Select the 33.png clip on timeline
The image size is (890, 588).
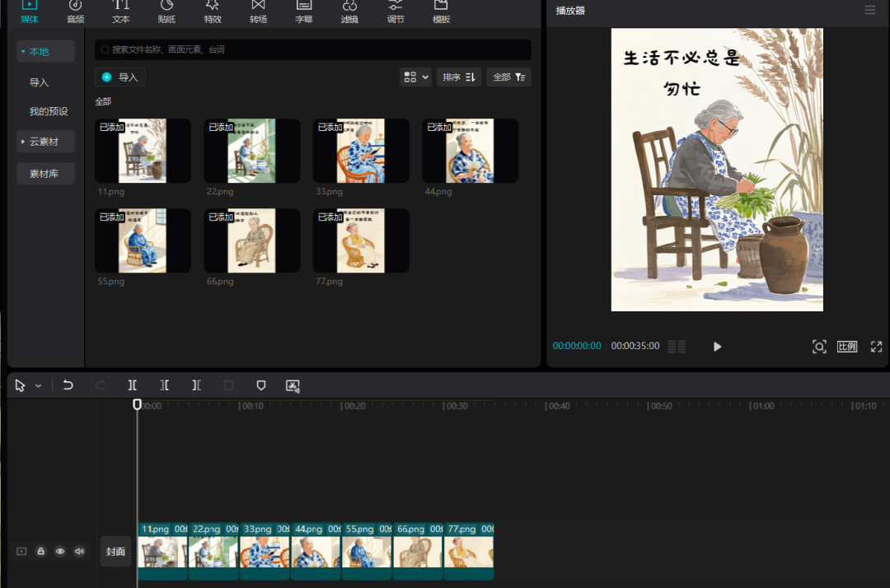265,551
